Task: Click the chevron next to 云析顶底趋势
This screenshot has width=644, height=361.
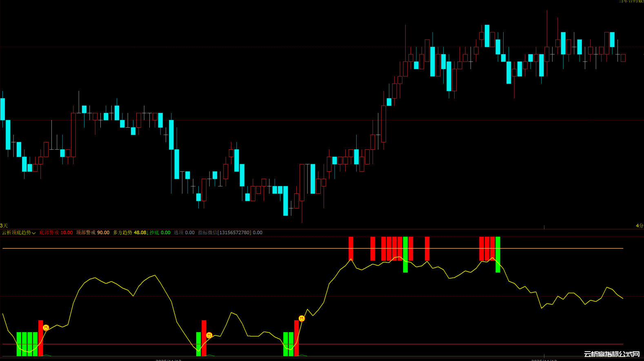Action: pyautogui.click(x=34, y=233)
